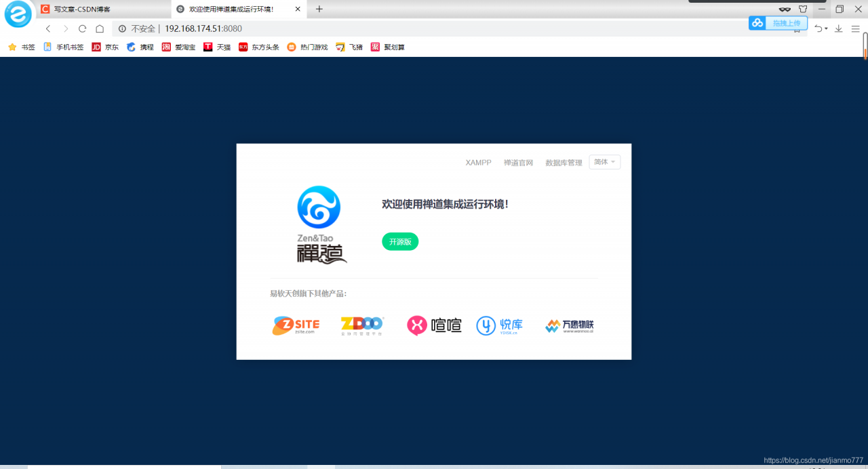
Task: Open the ZSITE product logo
Action: click(x=296, y=326)
